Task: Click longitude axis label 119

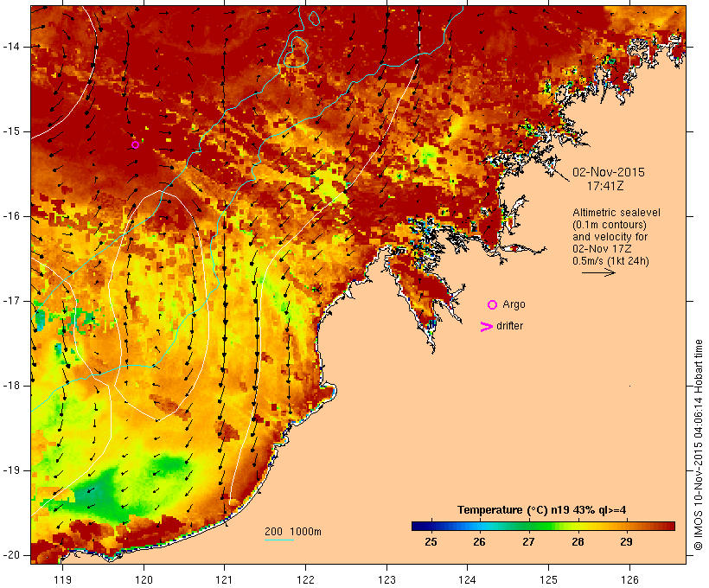Action: pyautogui.click(x=62, y=579)
